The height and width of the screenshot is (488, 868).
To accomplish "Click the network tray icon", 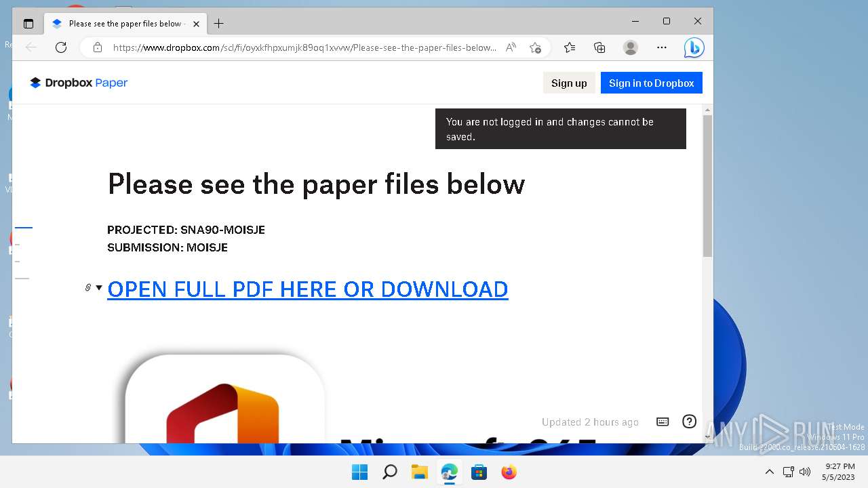I will (788, 472).
